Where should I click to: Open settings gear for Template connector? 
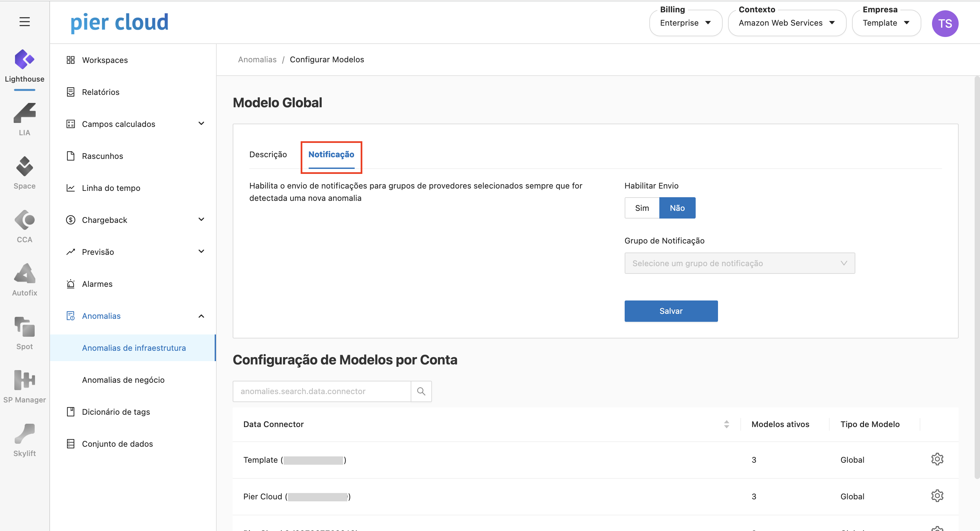[937, 459]
